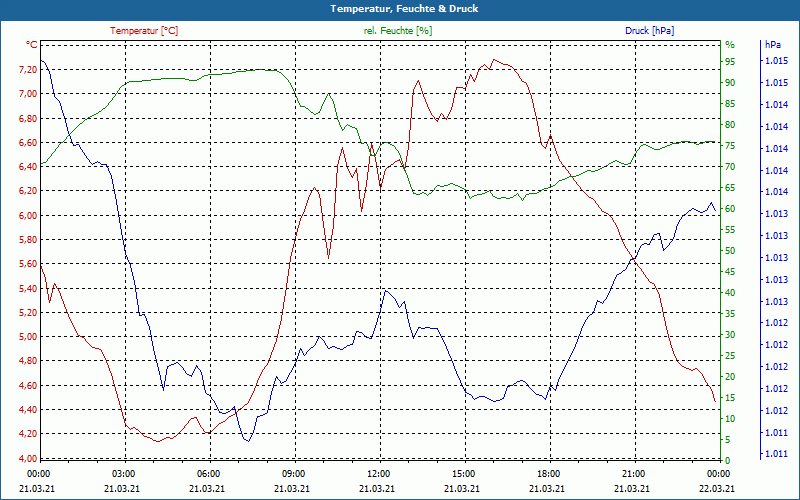Click the '%' unit label on the humidity axis

coord(730,45)
